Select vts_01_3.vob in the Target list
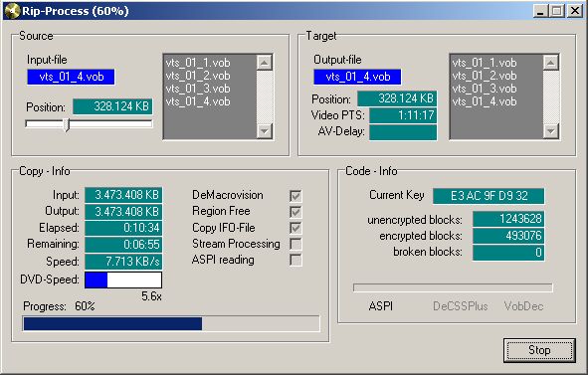 [485, 89]
